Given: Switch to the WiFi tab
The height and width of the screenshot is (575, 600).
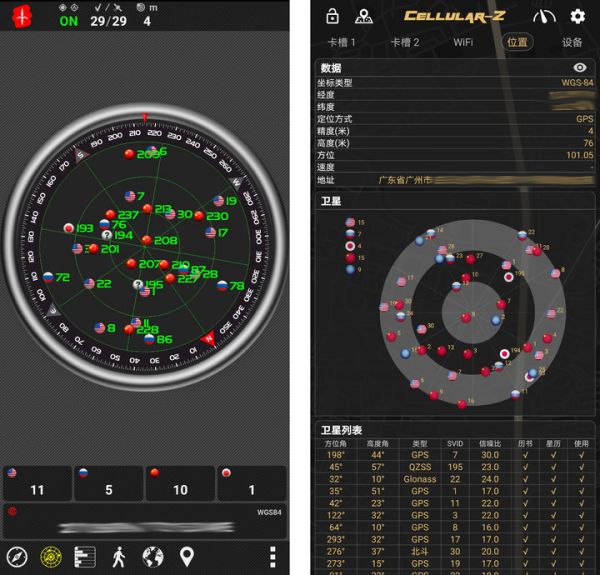Looking at the screenshot, I should [463, 42].
